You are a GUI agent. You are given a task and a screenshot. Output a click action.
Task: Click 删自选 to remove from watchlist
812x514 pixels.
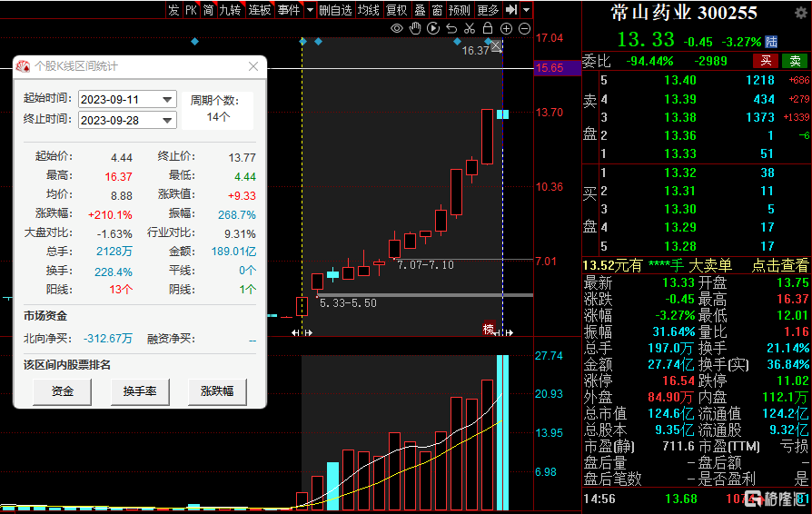(x=335, y=10)
